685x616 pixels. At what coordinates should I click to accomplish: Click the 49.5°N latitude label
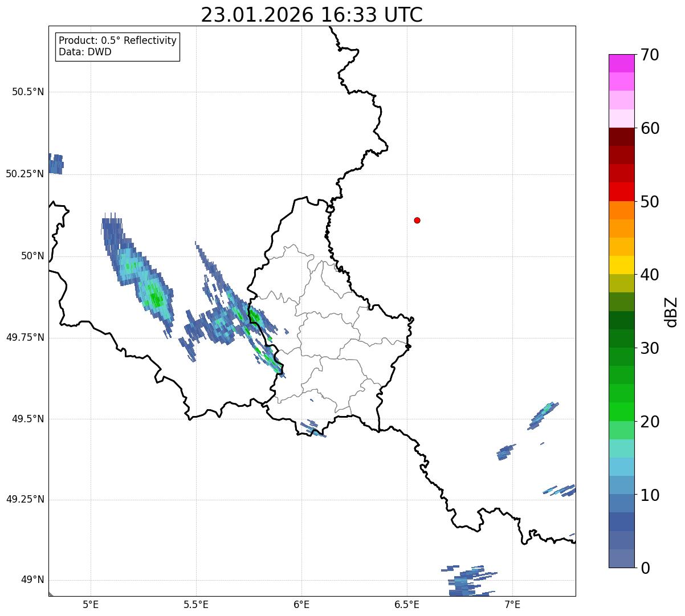pos(28,419)
